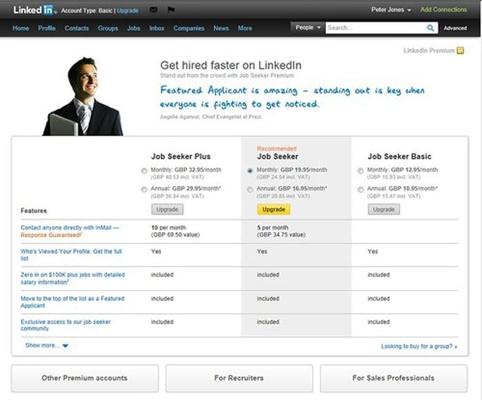Select Job Seeker Plus annual GBP 29.95 option

(x=144, y=189)
